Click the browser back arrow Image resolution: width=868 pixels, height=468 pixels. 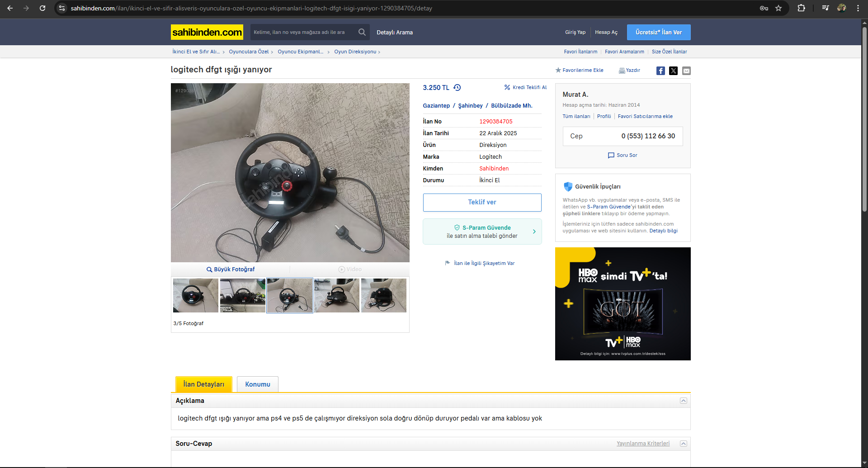10,8
